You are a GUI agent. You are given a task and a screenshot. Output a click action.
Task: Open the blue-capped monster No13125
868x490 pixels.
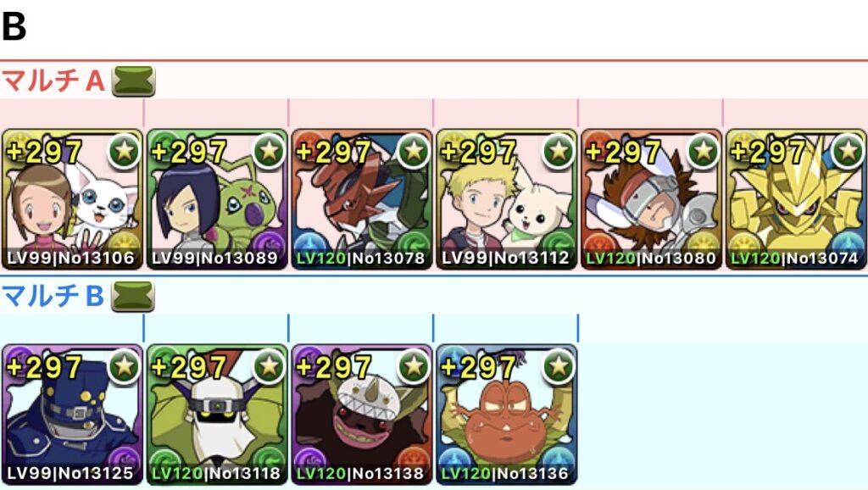tap(72, 415)
